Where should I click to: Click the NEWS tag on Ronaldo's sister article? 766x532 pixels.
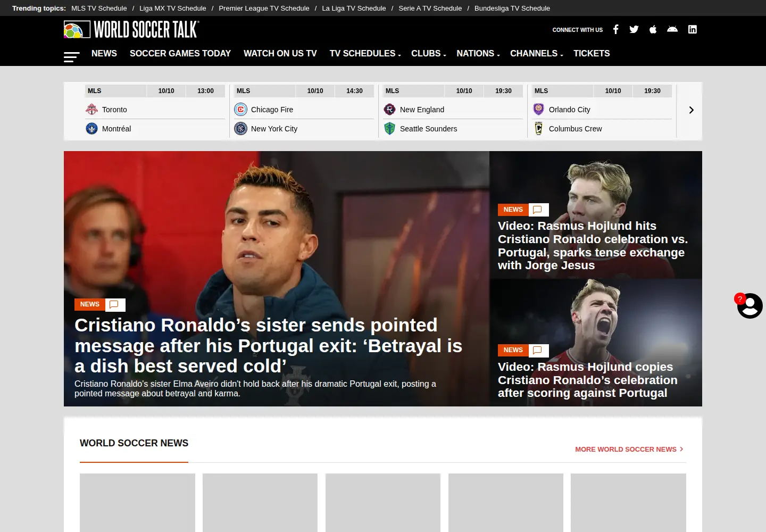coord(90,304)
